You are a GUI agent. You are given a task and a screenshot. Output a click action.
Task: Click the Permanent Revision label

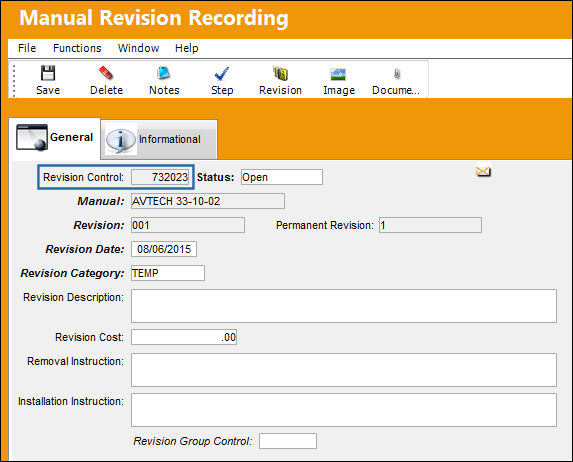point(325,225)
